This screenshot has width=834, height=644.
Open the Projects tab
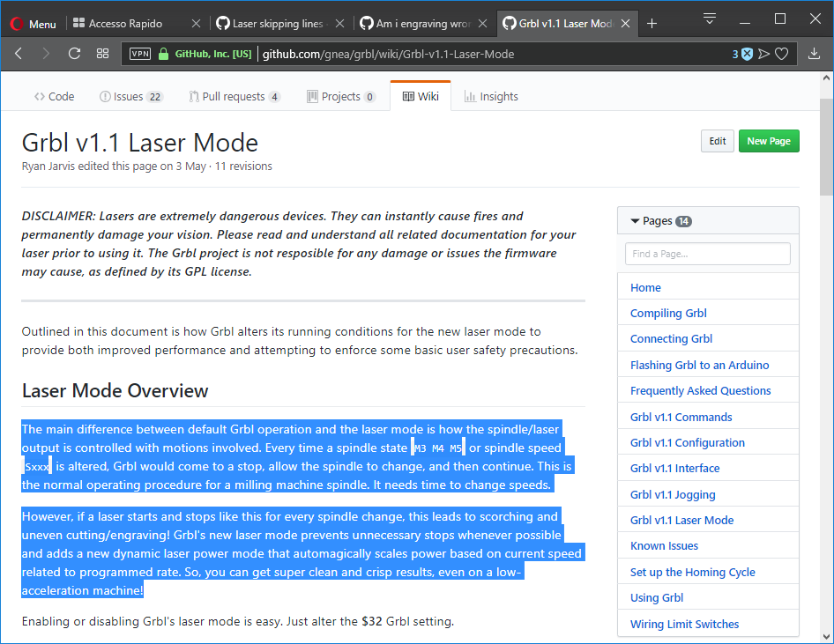[x=341, y=97]
